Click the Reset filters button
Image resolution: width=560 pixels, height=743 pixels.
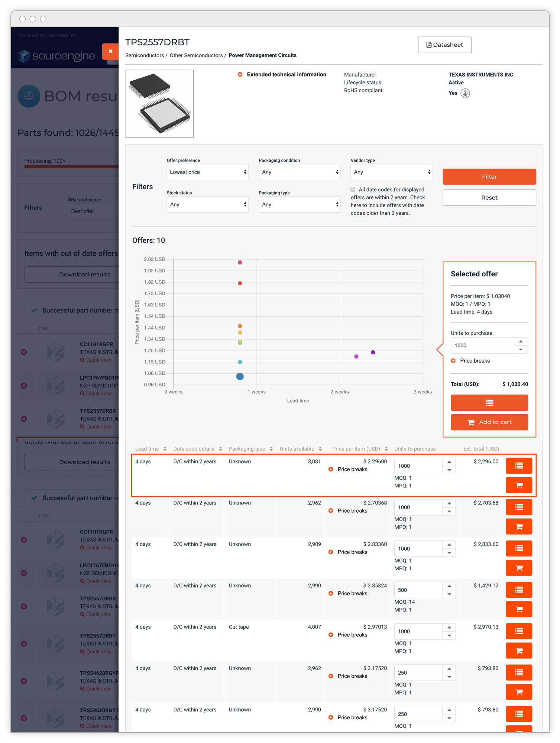[489, 198]
